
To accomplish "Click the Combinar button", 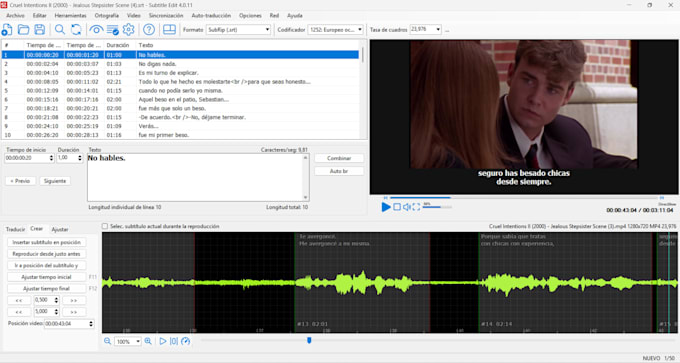I will 339,158.
